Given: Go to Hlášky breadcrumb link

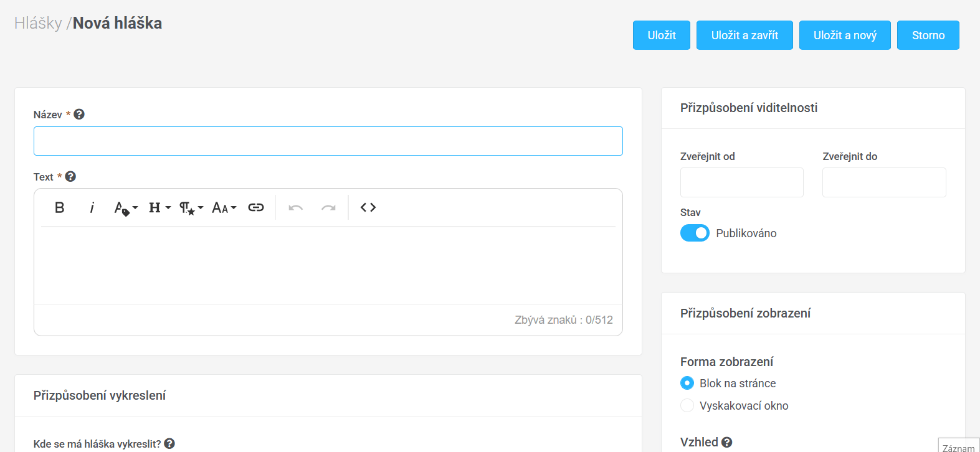Looking at the screenshot, I should tap(38, 23).
